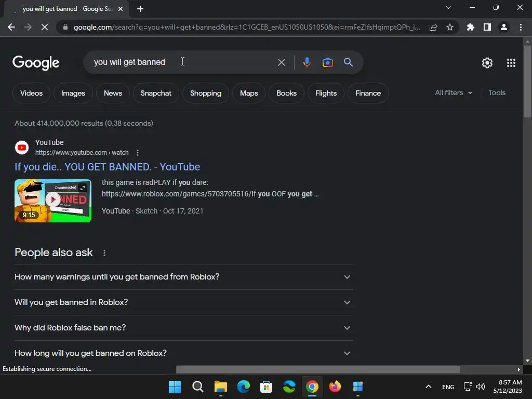The height and width of the screenshot is (399, 532).
Task: Bookmark this tab with star icon
Action: pyautogui.click(x=450, y=27)
